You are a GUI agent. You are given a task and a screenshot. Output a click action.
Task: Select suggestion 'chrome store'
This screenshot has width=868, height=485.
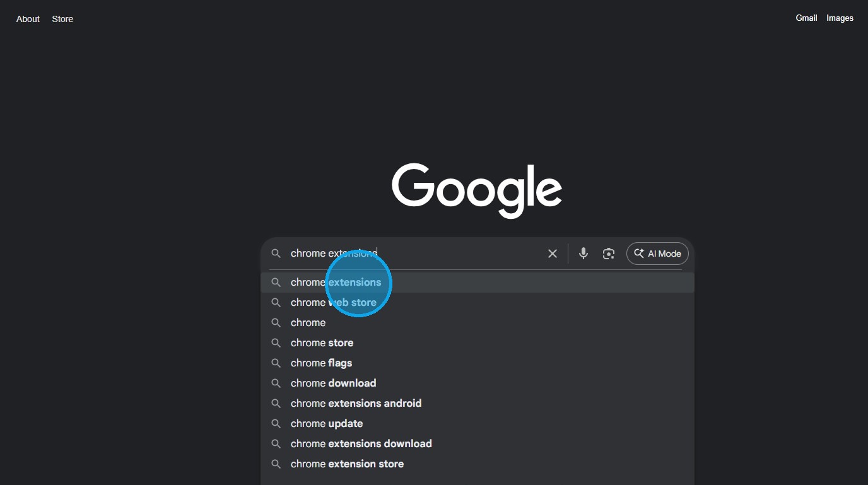(478, 343)
